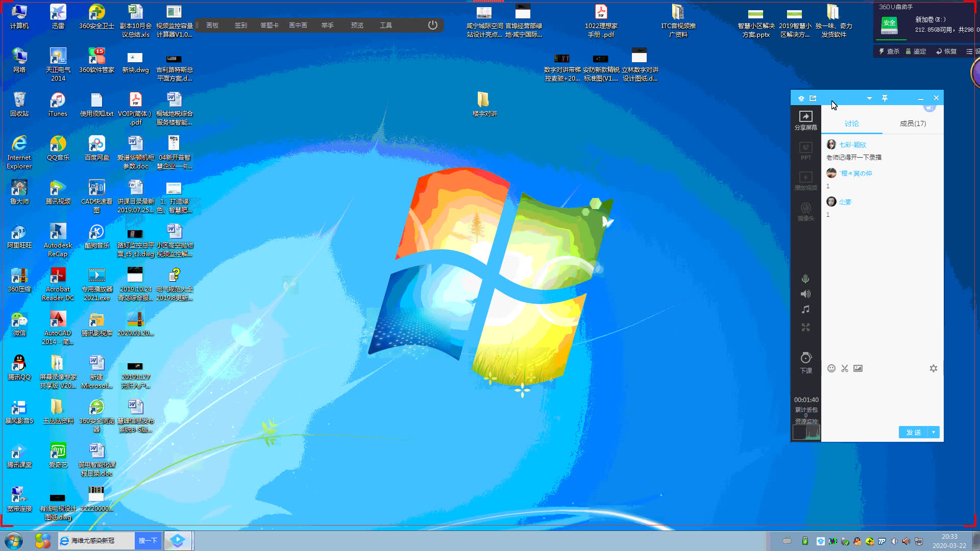Click the send image icon in chat

[x=858, y=368]
